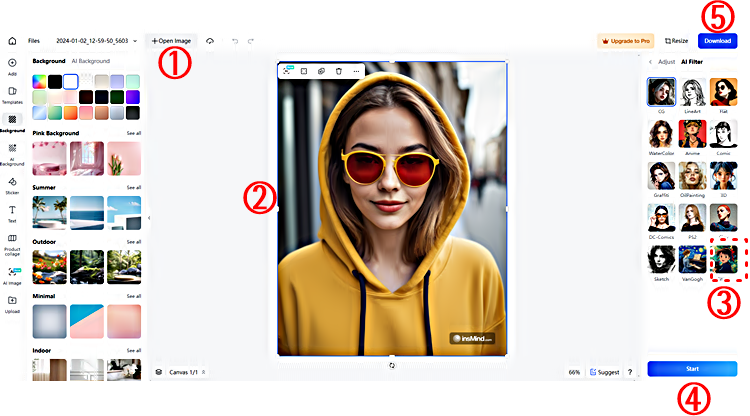Click the crop icon in image toolbar
This screenshot has height=416, width=750.
click(x=304, y=71)
